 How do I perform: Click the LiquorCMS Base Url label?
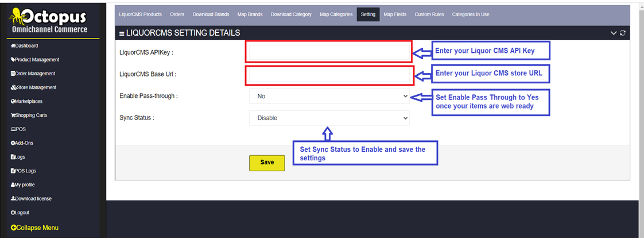click(x=148, y=74)
